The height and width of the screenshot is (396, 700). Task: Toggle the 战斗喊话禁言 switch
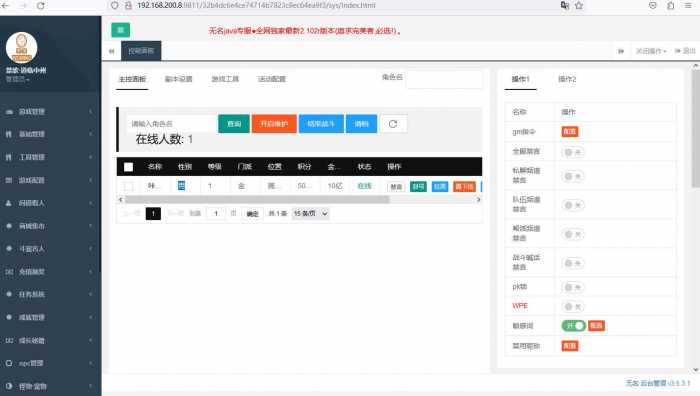[x=573, y=263]
